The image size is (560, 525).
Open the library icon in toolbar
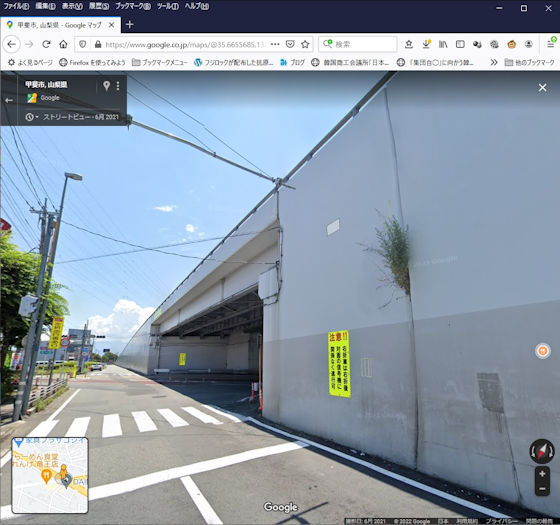[443, 44]
